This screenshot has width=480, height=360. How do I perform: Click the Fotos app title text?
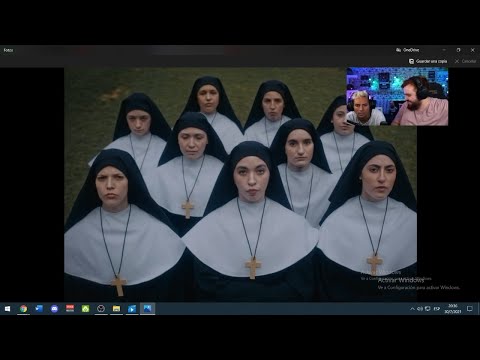coord(8,50)
